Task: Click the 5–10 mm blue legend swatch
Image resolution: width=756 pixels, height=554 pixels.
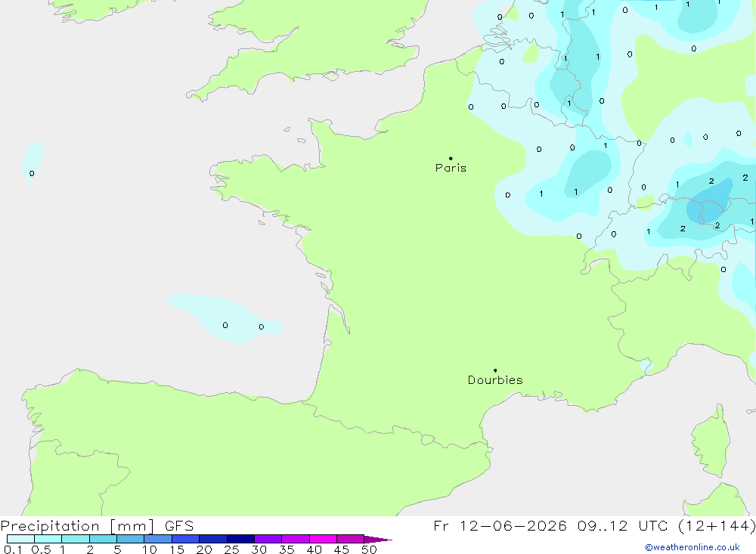Action: (x=130, y=539)
